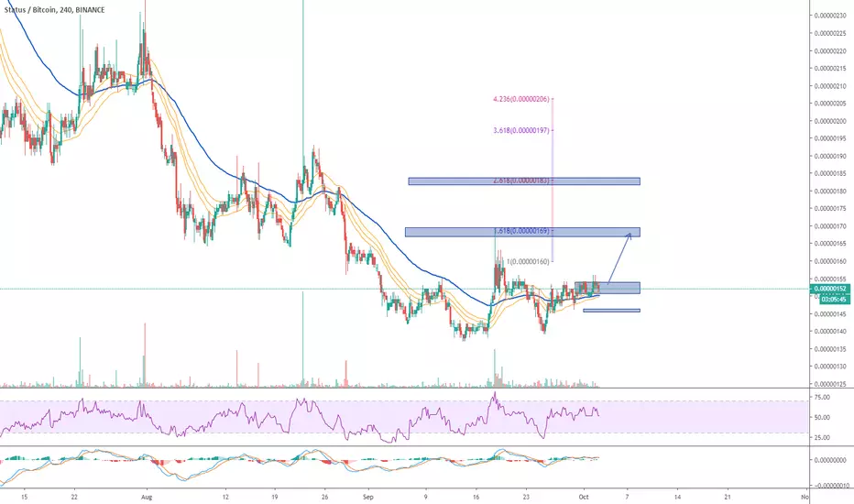854x504 pixels.
Task: Click the 7 date on time axis
Action: pos(627,497)
